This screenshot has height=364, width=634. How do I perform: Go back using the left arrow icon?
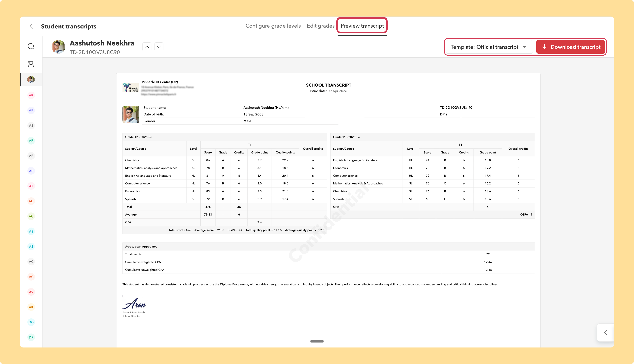(31, 26)
